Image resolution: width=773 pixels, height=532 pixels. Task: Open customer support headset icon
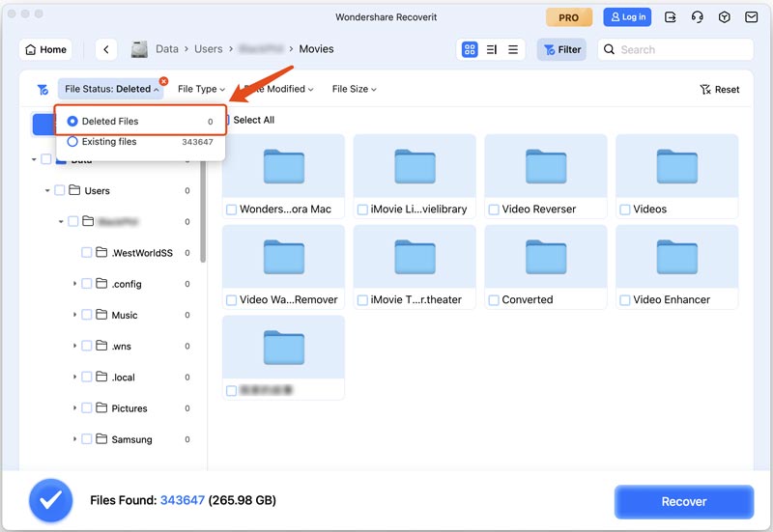pos(697,17)
